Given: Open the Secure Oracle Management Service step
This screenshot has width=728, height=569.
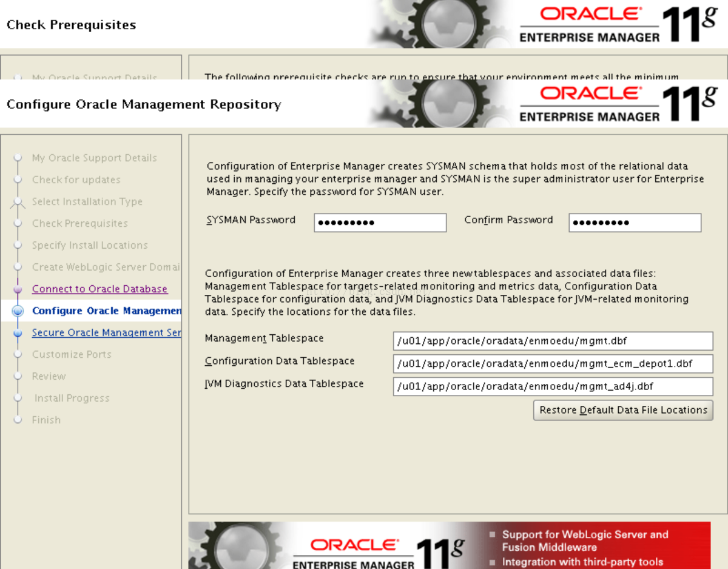Looking at the screenshot, I should point(107,332).
